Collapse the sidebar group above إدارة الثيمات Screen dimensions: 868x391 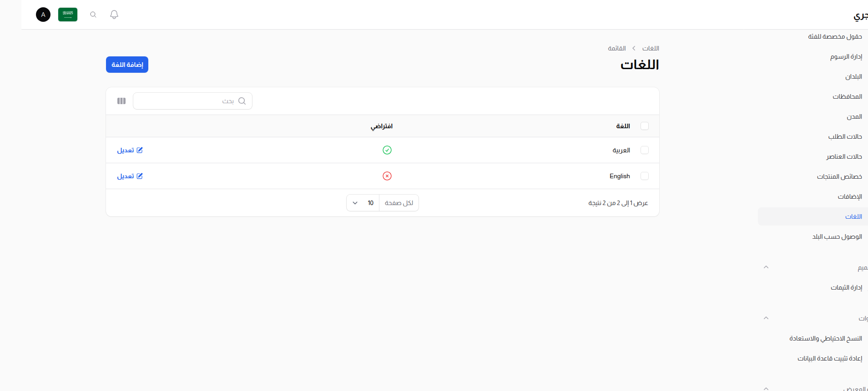766,267
